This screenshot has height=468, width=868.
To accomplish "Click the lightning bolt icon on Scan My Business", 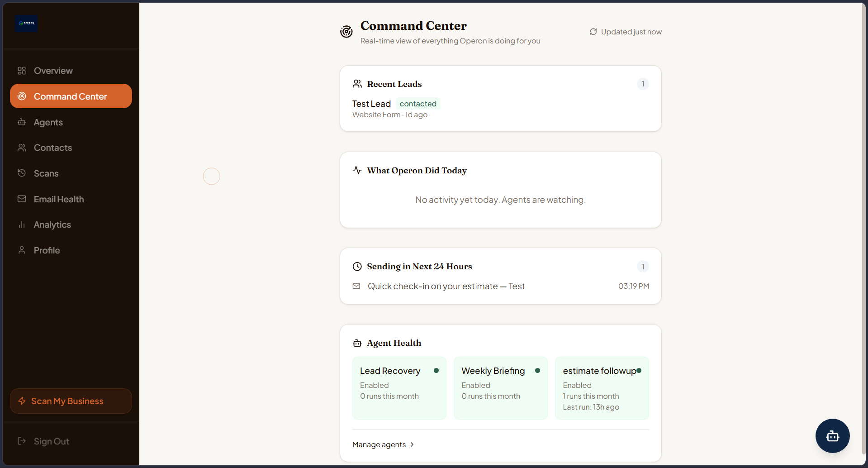I will coord(22,401).
